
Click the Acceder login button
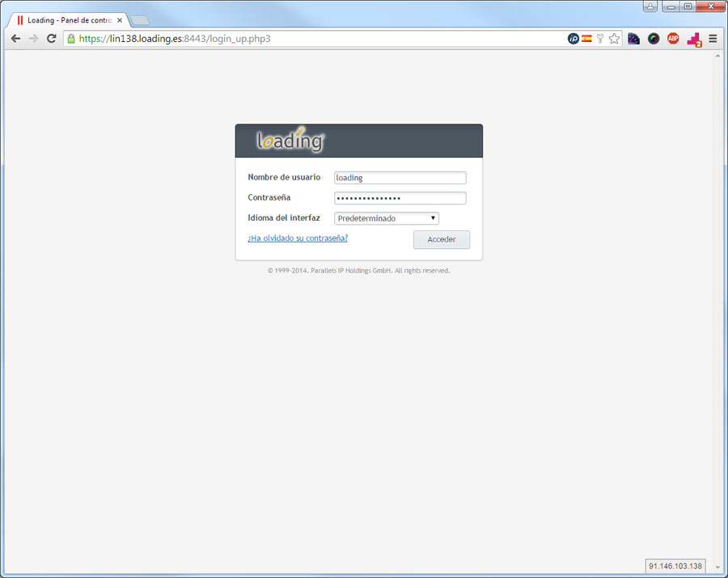tap(442, 239)
